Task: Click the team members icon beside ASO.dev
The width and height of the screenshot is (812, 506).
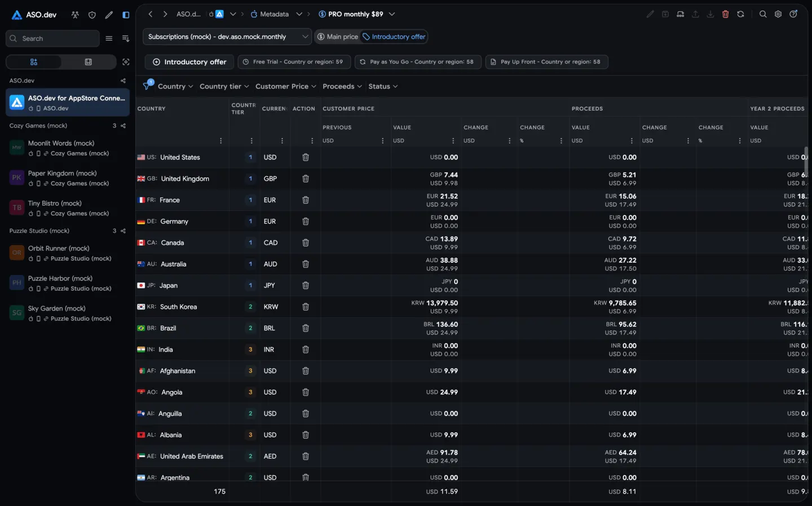Action: pos(75,15)
